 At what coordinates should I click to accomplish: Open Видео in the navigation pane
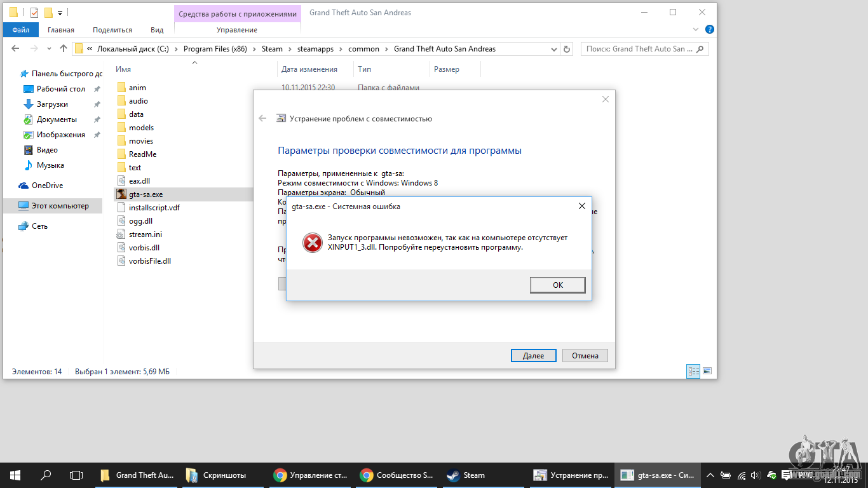(47, 150)
